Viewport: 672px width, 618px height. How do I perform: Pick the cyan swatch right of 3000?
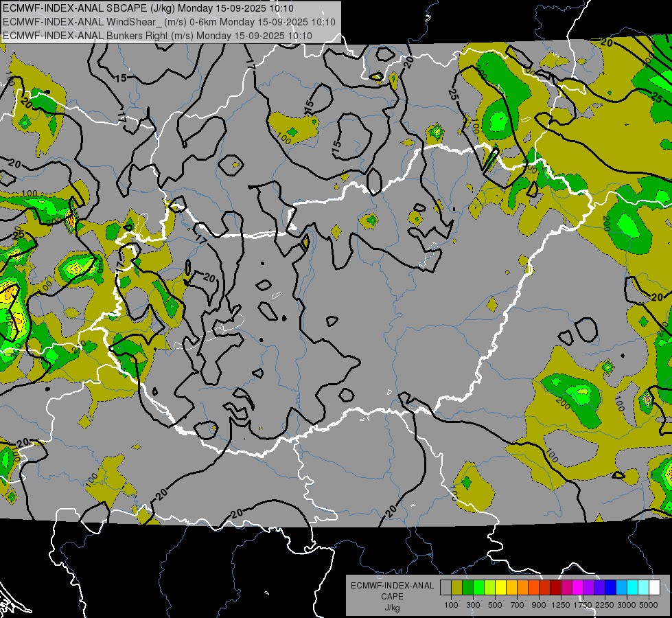pos(633,587)
